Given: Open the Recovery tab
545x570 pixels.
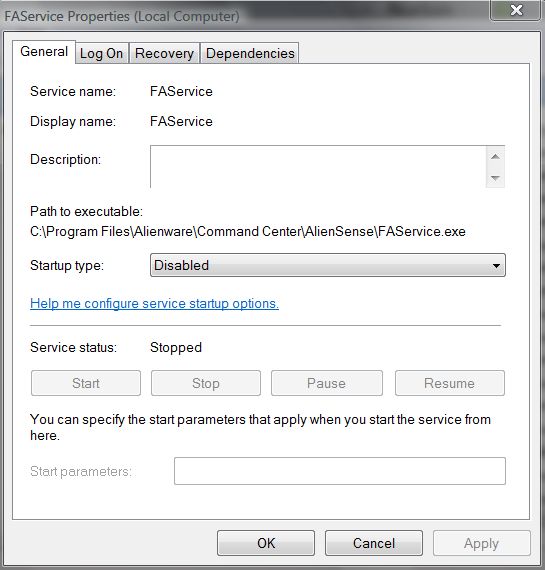Looking at the screenshot, I should [164, 53].
